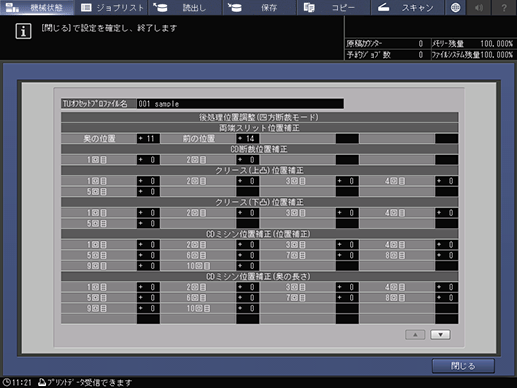Image resolution: width=517 pixels, height=388 pixels.
Task: Open help with the question mark icon
Action: coord(504,7)
